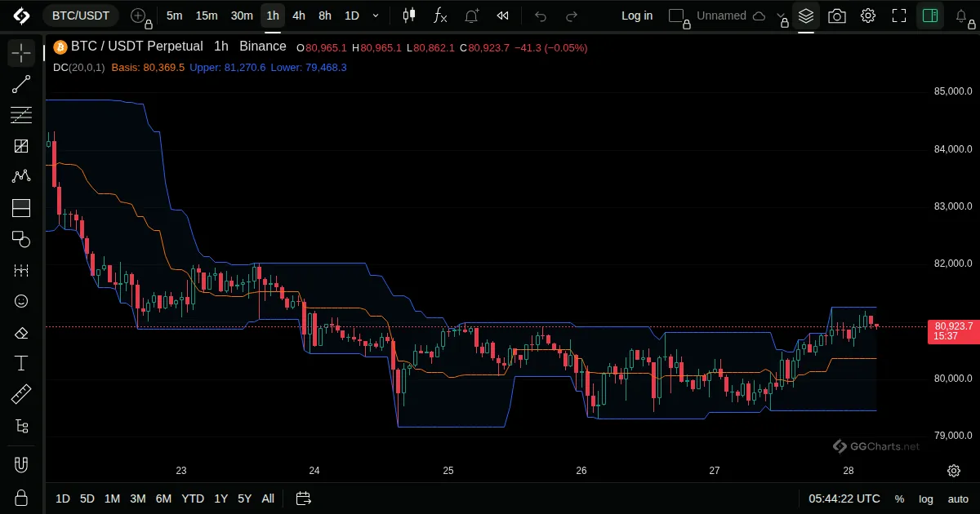Screen dimensions: 980x514
Task: Set the chart range to 3M
Action: point(138,498)
